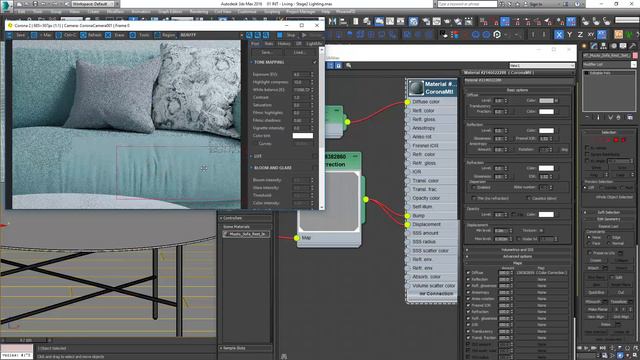Open the Utilities command panel tab

[632, 46]
